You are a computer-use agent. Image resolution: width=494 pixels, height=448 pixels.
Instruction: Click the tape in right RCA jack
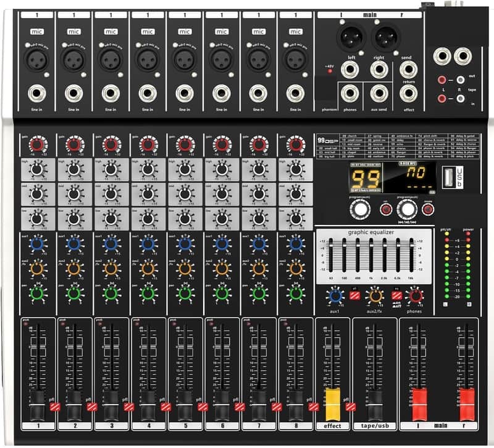(460, 99)
